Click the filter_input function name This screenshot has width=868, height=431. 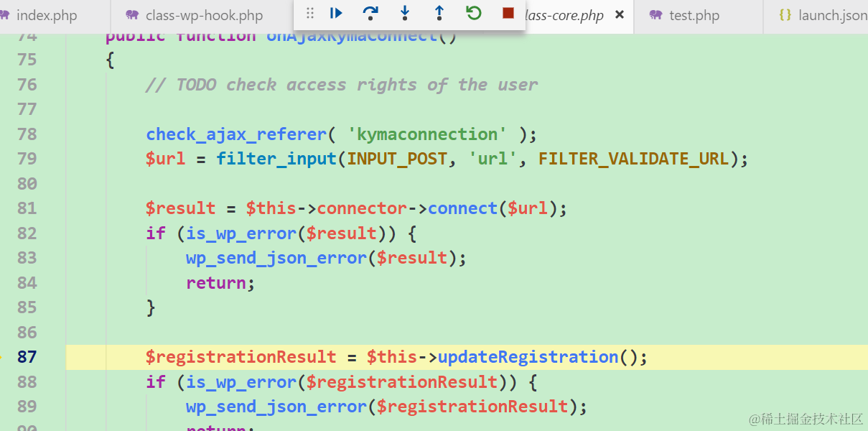pos(277,159)
